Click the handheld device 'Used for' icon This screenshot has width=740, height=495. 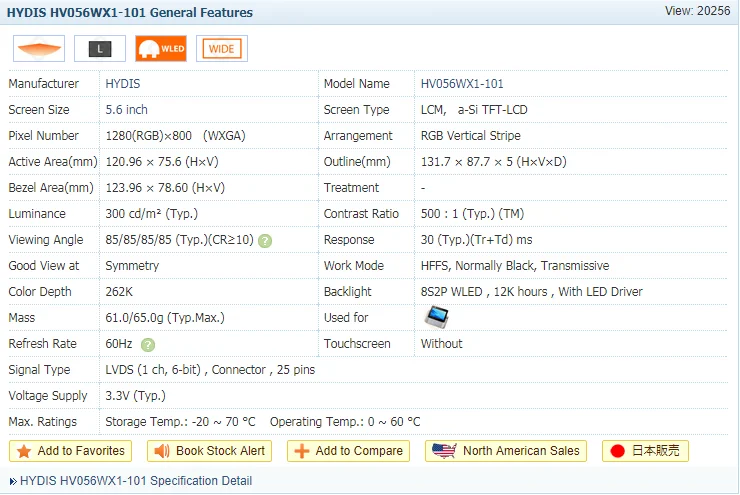pos(437,317)
